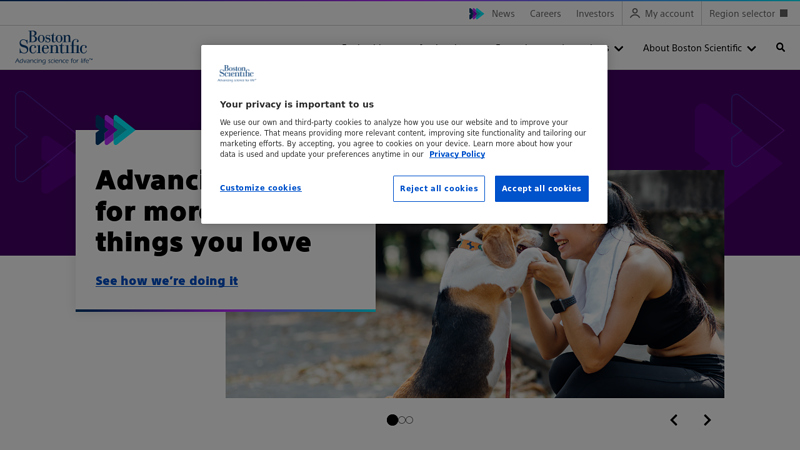Open the Privacy Policy link
The image size is (800, 450).
tap(457, 154)
